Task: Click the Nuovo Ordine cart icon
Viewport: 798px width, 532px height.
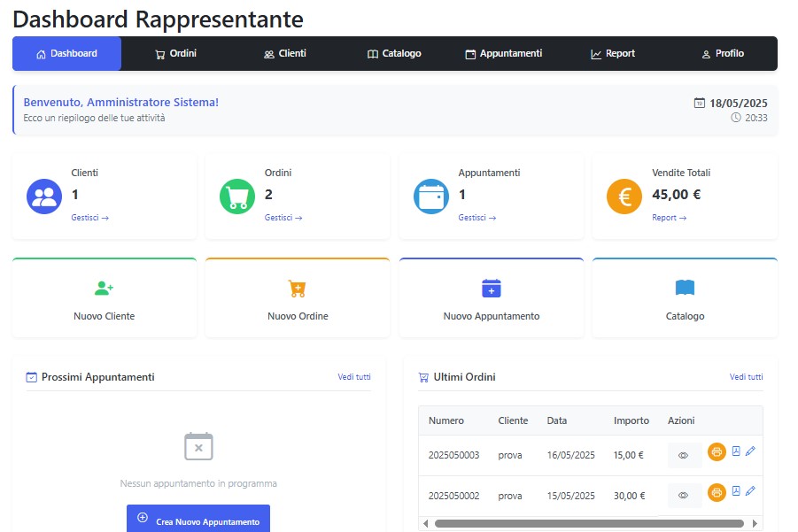Action: [297, 289]
